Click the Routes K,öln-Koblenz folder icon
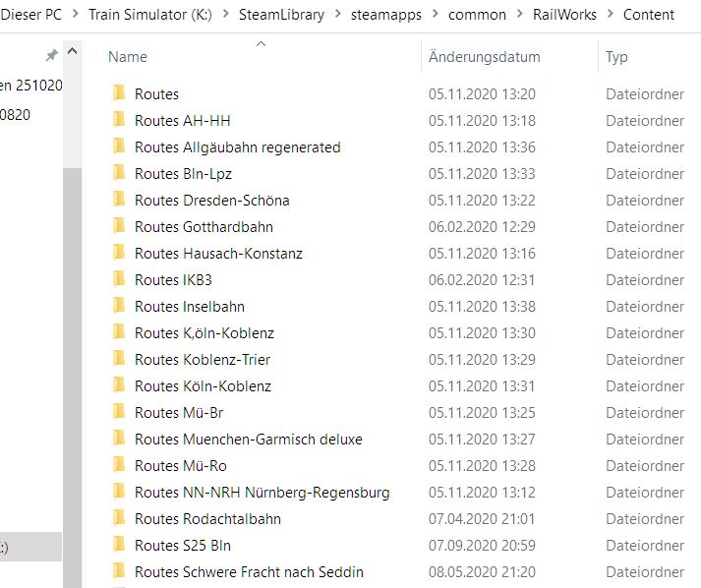 pyautogui.click(x=119, y=331)
